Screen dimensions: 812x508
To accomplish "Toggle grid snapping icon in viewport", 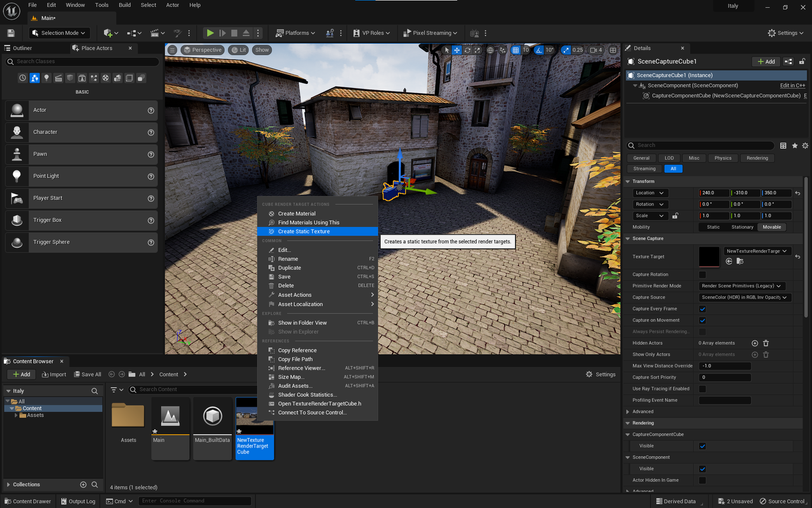I will click(x=515, y=50).
